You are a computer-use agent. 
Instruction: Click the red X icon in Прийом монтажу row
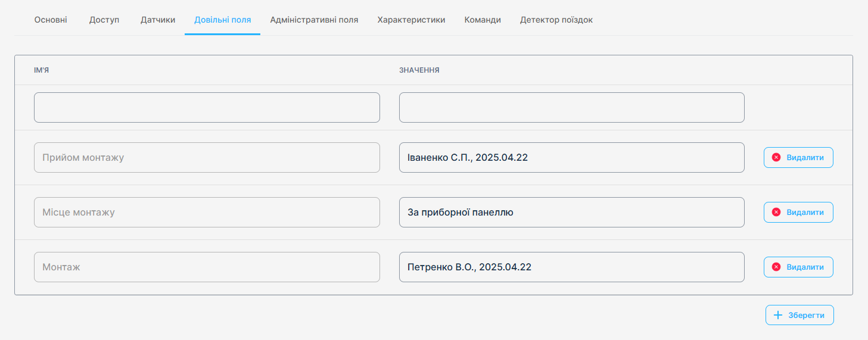(x=776, y=157)
